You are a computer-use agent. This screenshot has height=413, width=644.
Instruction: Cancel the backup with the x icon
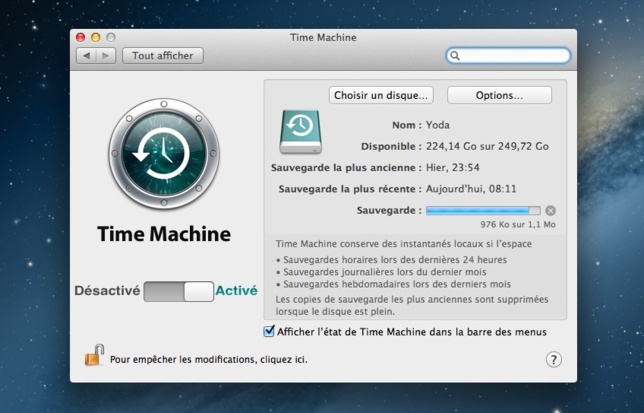point(551,211)
